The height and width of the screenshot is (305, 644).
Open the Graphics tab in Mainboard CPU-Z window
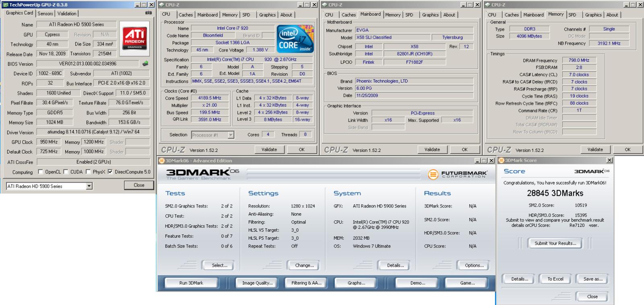coord(430,15)
